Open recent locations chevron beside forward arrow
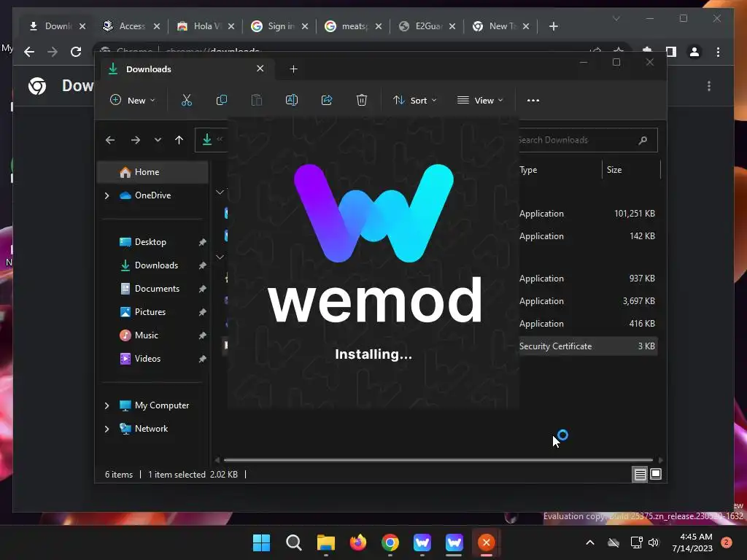 tap(158, 140)
